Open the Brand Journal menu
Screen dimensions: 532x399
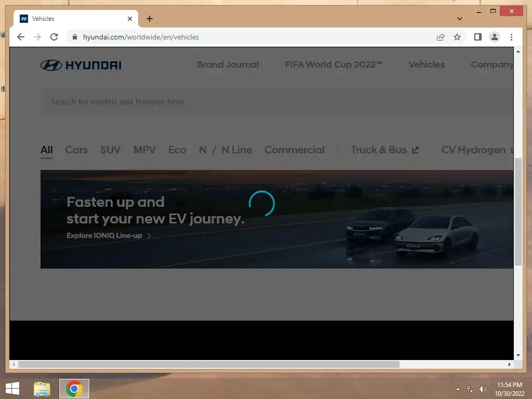tap(228, 64)
